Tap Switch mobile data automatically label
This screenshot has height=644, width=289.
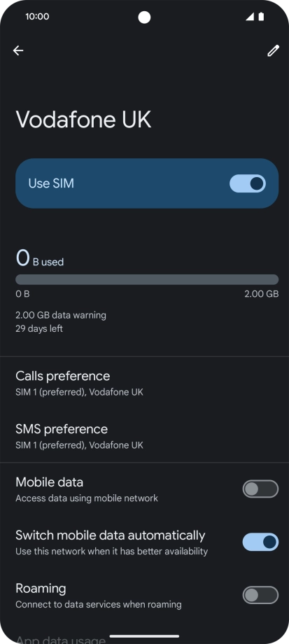(110, 535)
